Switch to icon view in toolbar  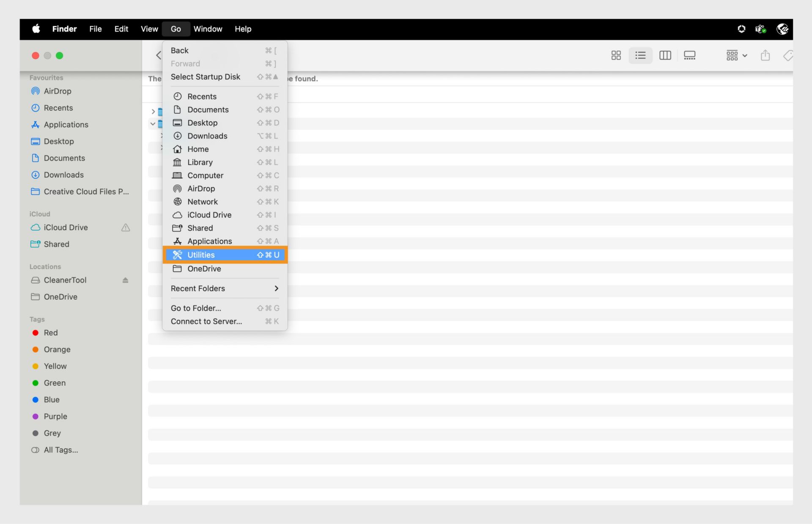pyautogui.click(x=616, y=55)
